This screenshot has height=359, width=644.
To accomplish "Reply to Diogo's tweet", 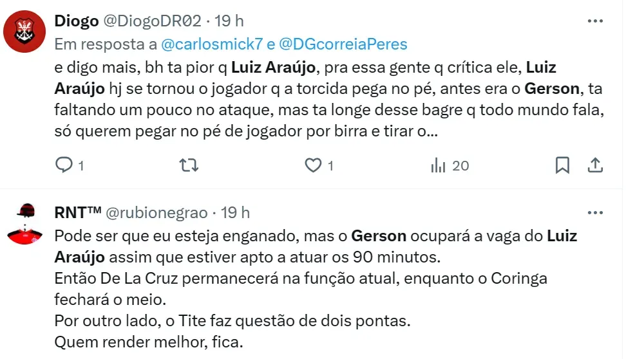I will pos(64,165).
